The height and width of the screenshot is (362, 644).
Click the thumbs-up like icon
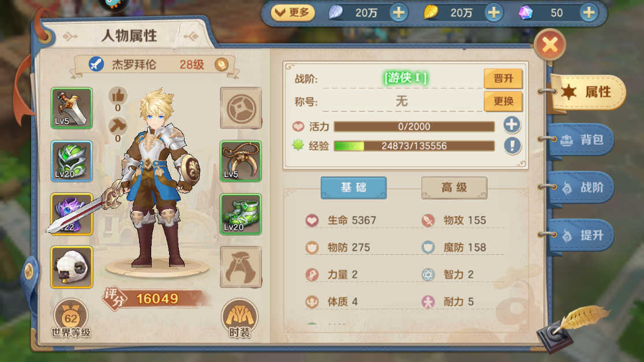click(118, 96)
